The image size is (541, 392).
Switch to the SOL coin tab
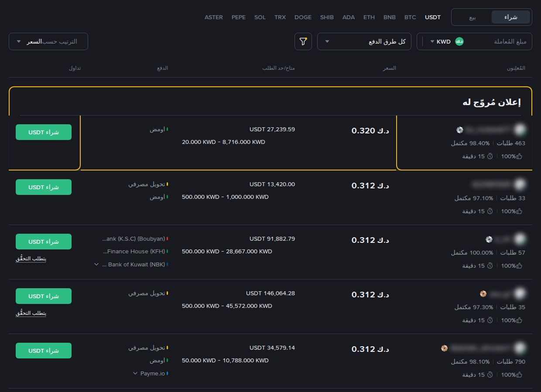coord(260,17)
